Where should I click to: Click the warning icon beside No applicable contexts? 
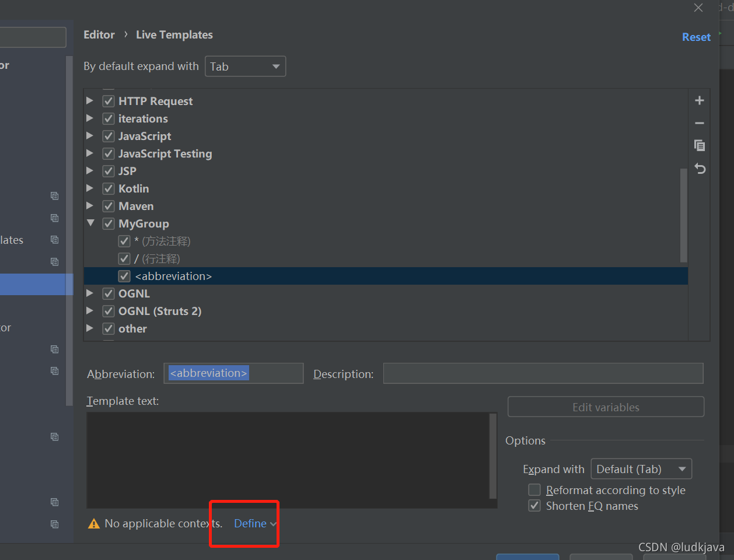pos(94,524)
